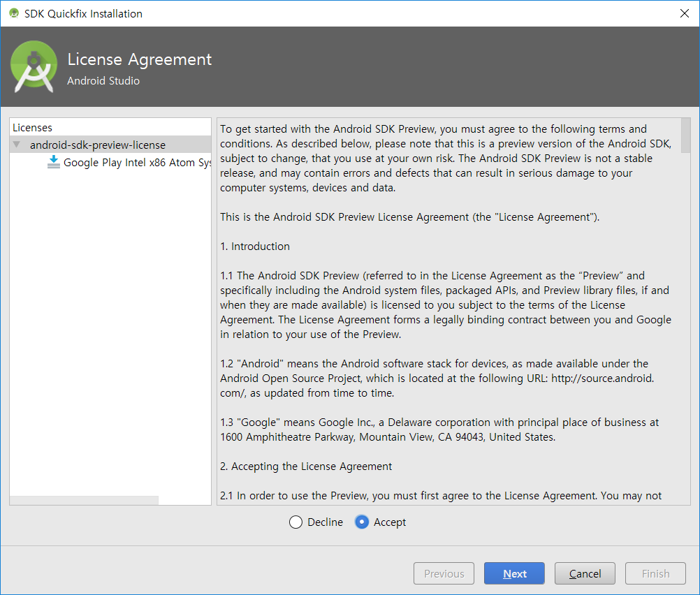Click the Licenses panel horizontal scrollbar thumb
700x595 pixels.
click(x=84, y=500)
